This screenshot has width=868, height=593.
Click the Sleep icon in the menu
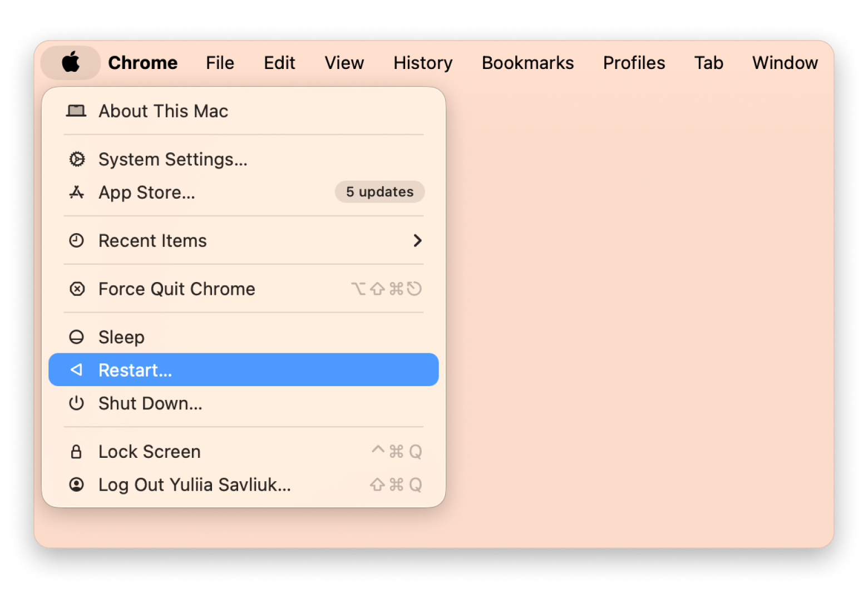[77, 337]
